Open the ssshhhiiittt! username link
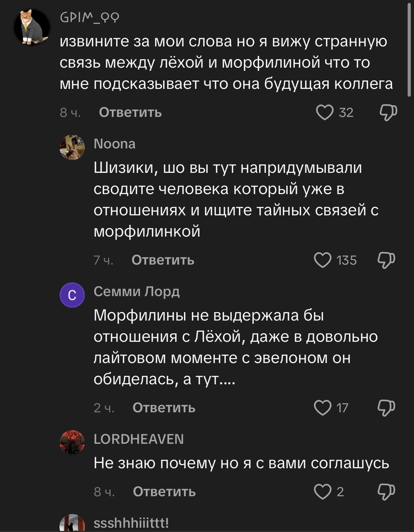Image resolution: width=414 pixels, height=532 pixels. (131, 523)
